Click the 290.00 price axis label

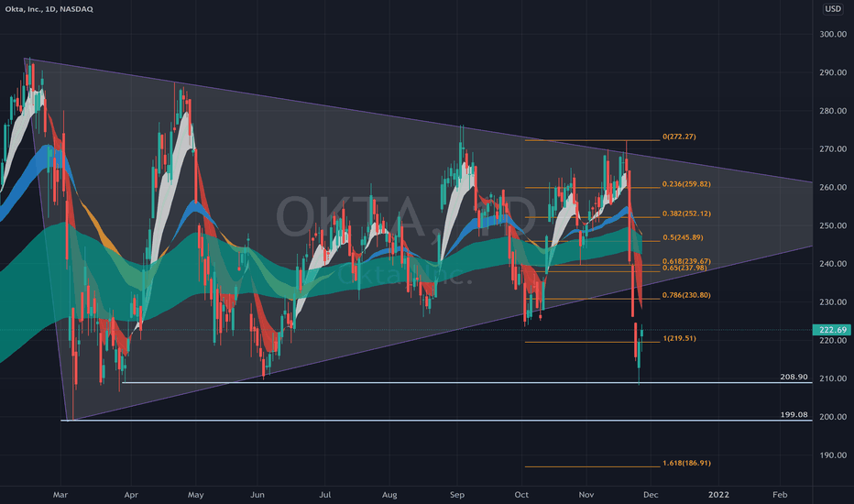[x=833, y=72]
